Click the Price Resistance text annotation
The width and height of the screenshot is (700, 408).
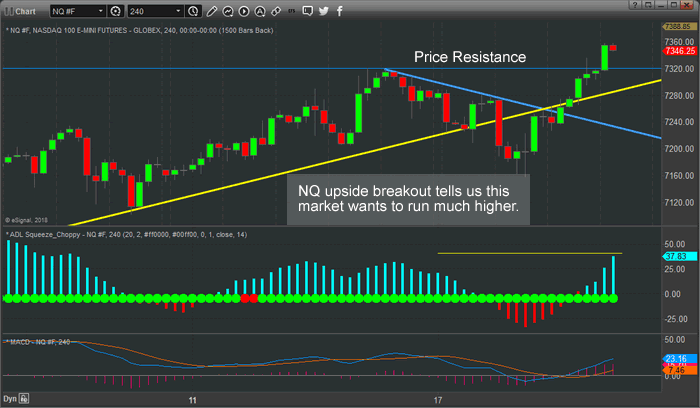[x=470, y=57]
